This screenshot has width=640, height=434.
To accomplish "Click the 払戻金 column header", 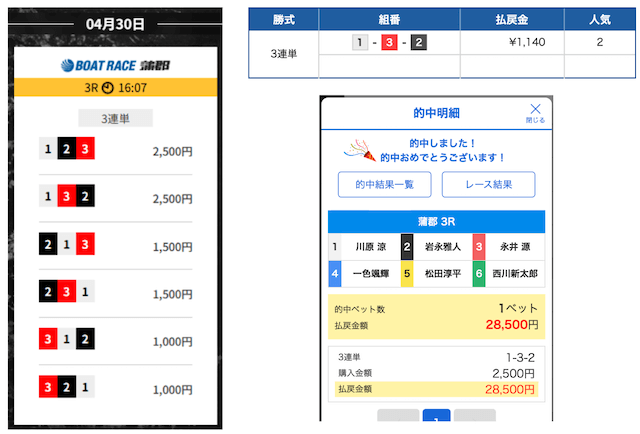I will [512, 19].
